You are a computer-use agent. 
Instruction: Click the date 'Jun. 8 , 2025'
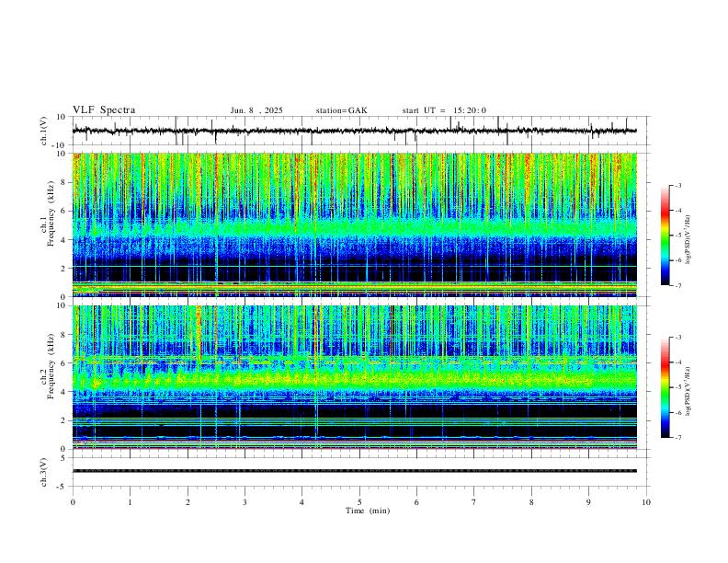(x=256, y=110)
